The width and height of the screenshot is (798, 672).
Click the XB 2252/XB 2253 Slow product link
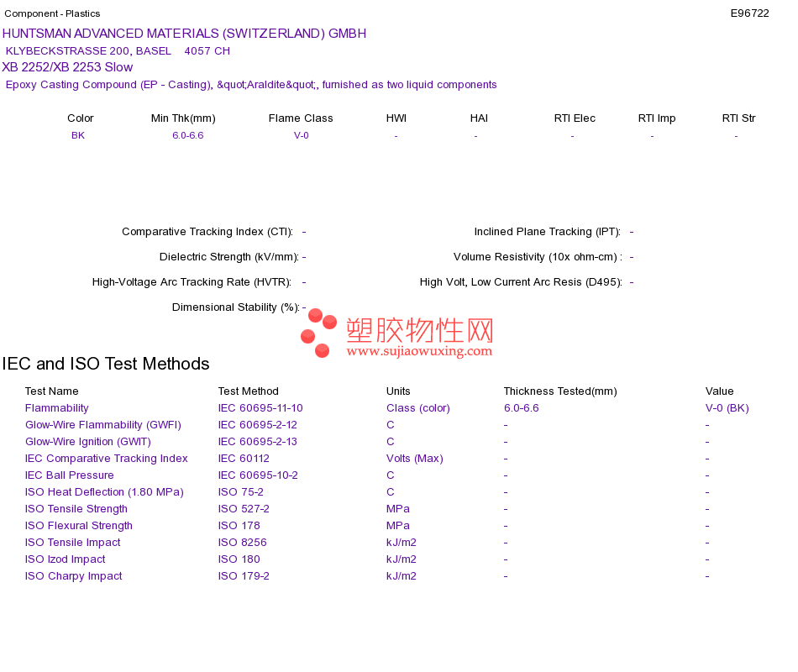(67, 67)
